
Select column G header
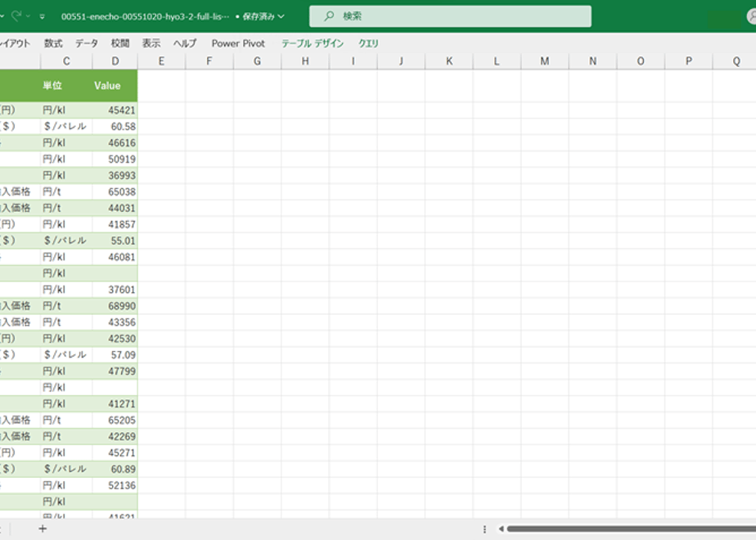point(258,61)
